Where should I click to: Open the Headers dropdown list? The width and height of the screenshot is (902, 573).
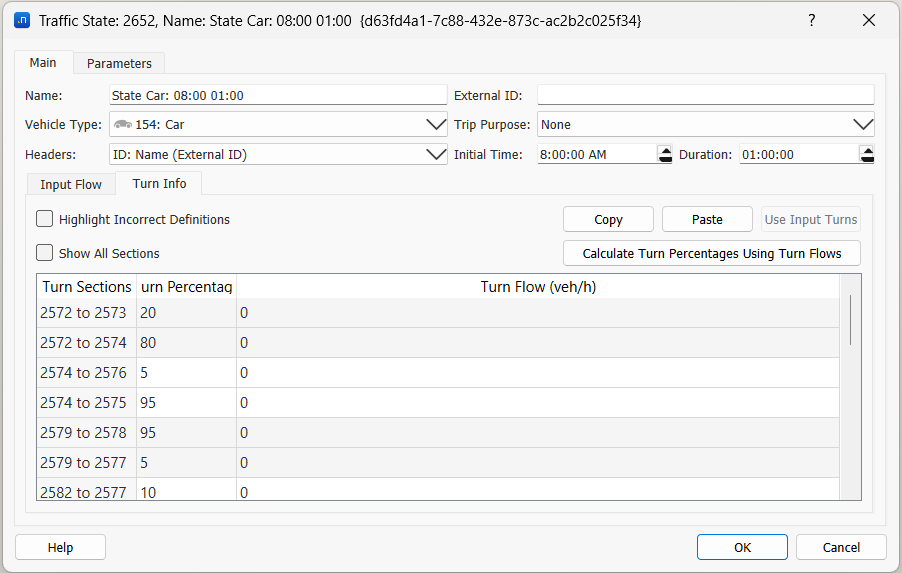(436, 155)
